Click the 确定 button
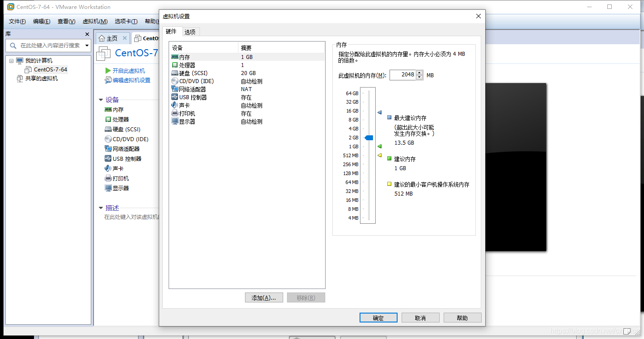Screen dimensions: 644x339 [x=378, y=318]
